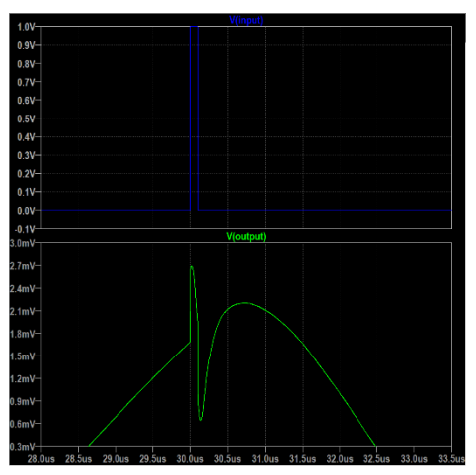The image size is (476, 475).
Task: Click the 29.5us time axis label
Action: [153, 459]
